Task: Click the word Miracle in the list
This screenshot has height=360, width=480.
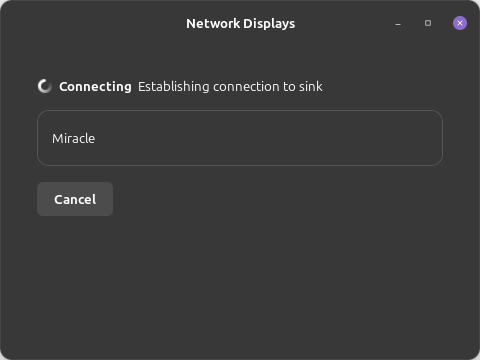Action: tap(73, 139)
